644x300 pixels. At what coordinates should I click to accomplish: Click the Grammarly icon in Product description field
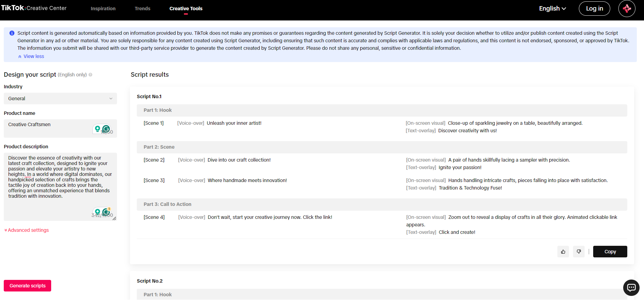(x=106, y=212)
